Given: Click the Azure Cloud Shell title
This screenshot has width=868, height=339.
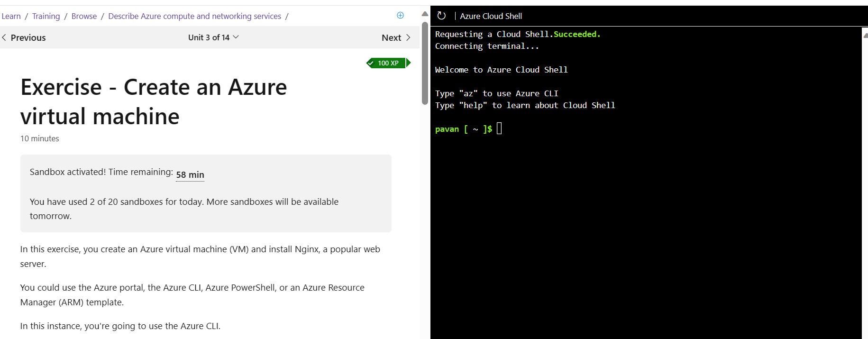Looking at the screenshot, I should click(x=491, y=16).
